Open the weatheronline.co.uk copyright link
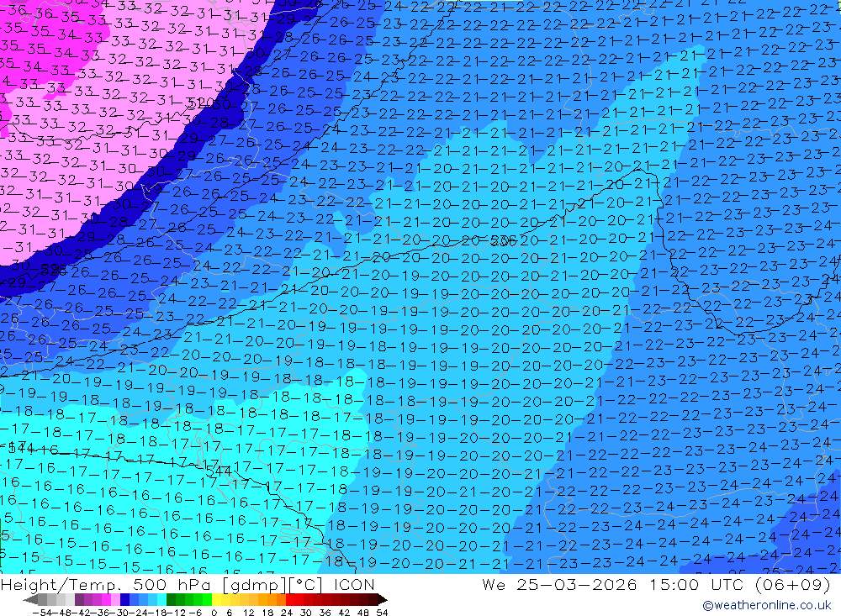Screen dimensions: 841x616 (767, 605)
